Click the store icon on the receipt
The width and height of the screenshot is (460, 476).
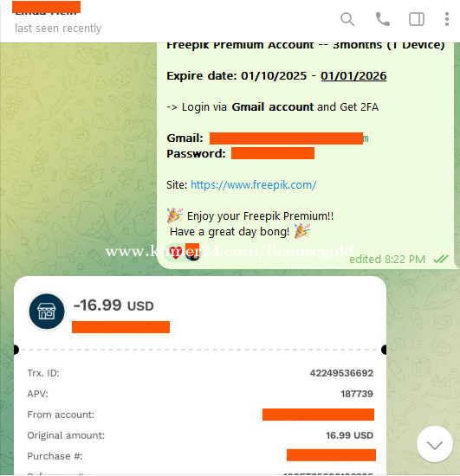47,312
